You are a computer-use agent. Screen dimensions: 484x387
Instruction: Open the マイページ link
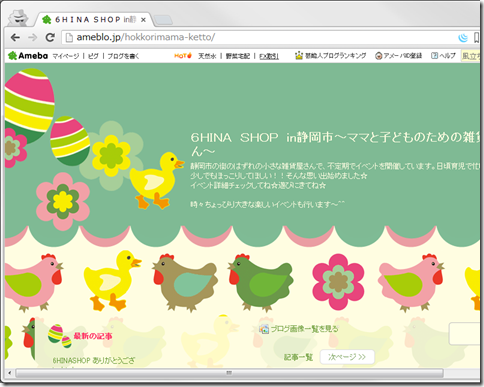click(x=66, y=56)
